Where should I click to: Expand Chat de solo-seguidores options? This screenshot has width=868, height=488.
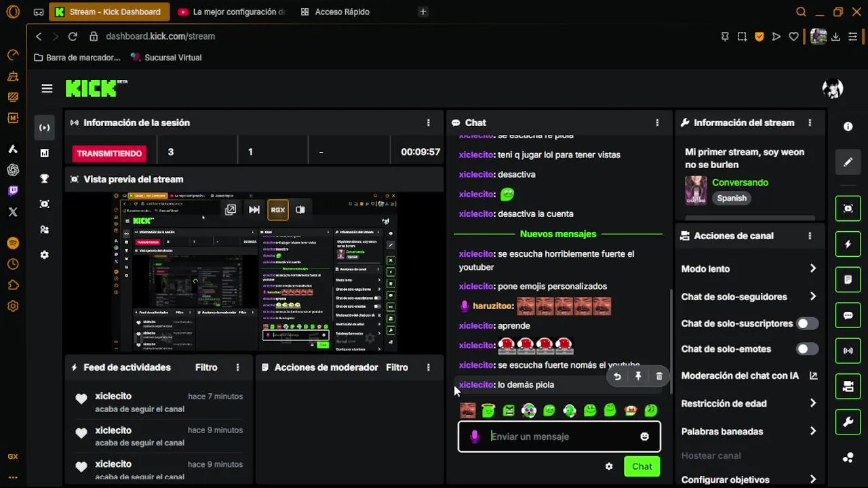click(x=812, y=296)
